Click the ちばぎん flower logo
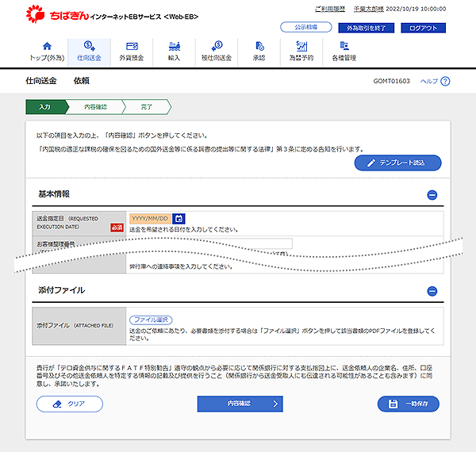Image resolution: width=476 pixels, height=452 pixels. (35, 14)
